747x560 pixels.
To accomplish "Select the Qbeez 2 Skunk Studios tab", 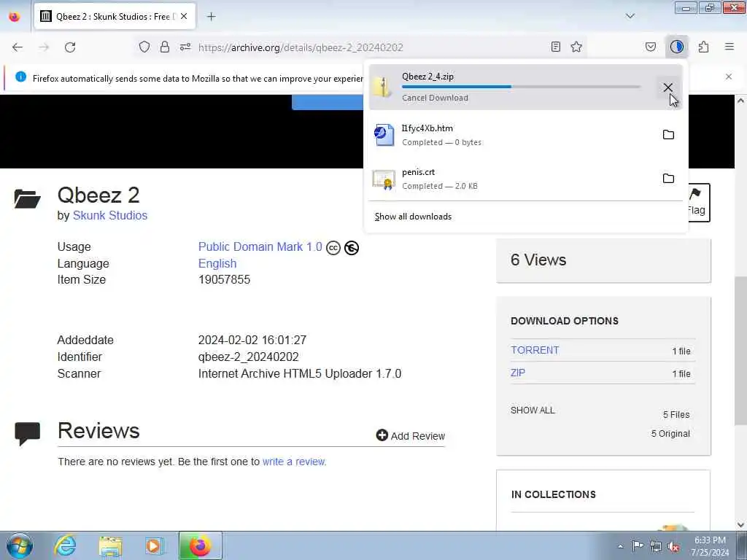I will click(x=115, y=16).
